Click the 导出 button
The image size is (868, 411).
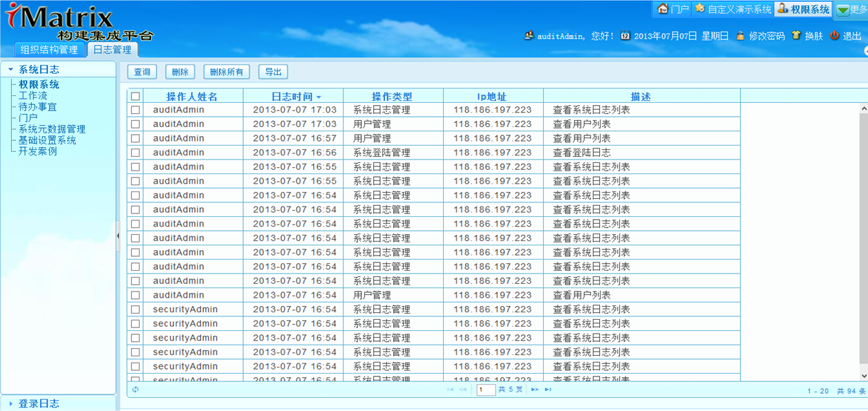pos(273,72)
